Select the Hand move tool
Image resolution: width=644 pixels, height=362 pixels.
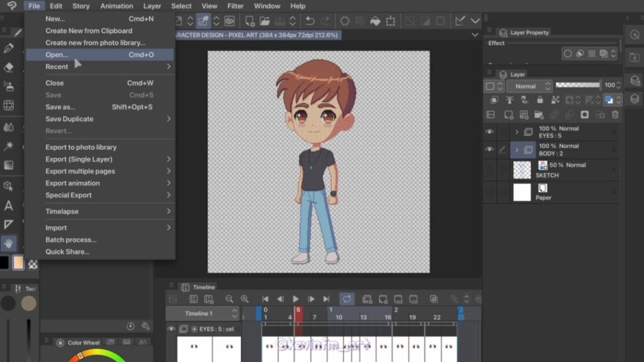tap(9, 243)
